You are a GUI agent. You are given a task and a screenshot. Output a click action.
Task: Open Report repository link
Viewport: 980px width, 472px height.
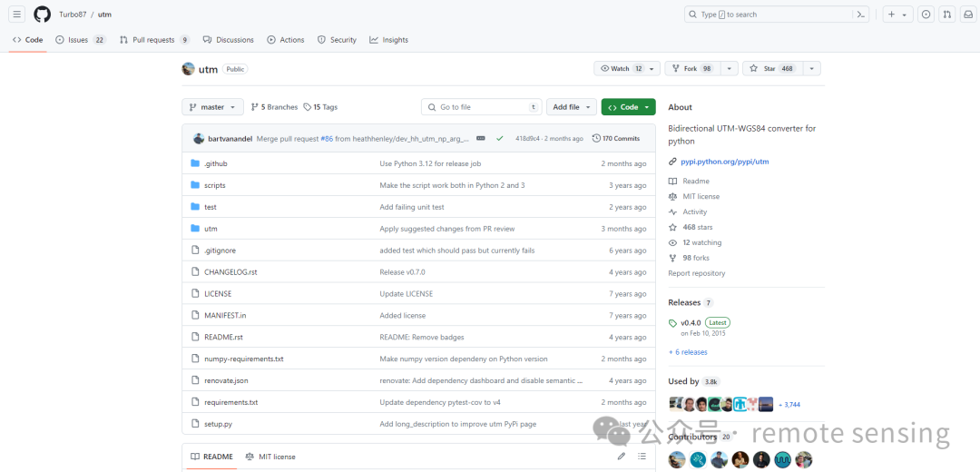coord(696,273)
